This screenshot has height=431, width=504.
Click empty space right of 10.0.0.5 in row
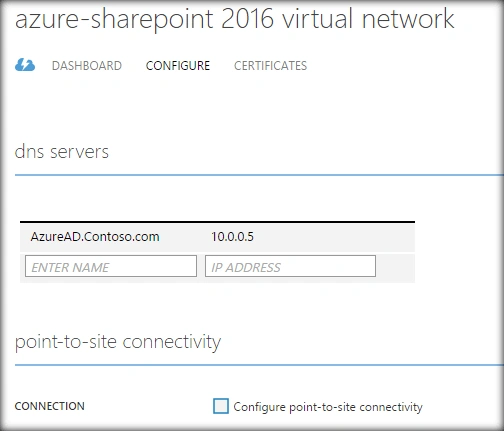point(333,237)
